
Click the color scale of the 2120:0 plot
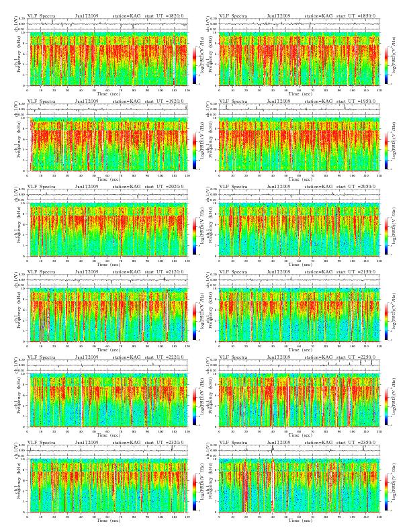click(x=194, y=322)
